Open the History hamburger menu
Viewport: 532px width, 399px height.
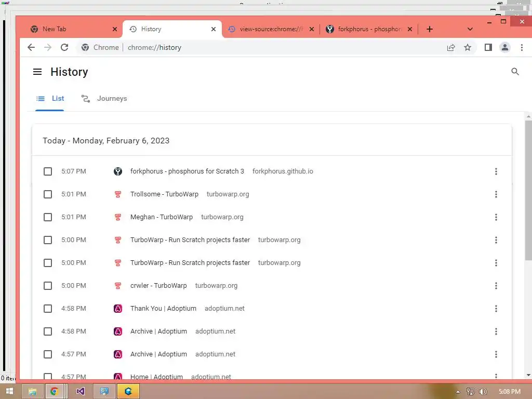[x=37, y=72]
